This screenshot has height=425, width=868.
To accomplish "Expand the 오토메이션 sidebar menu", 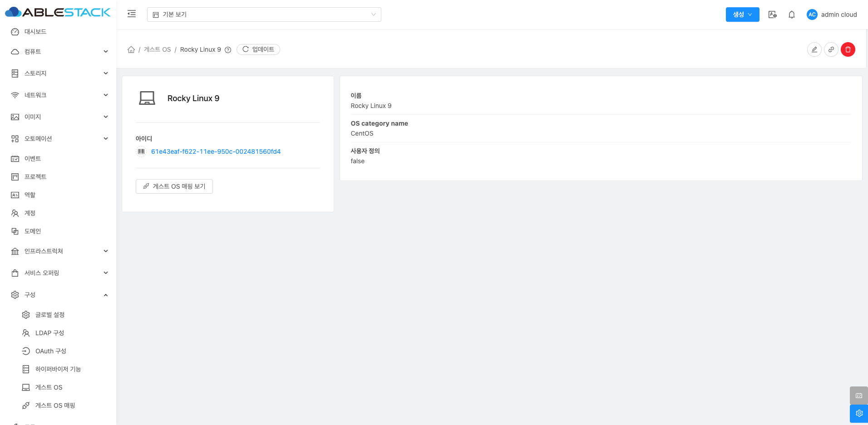I will point(58,139).
